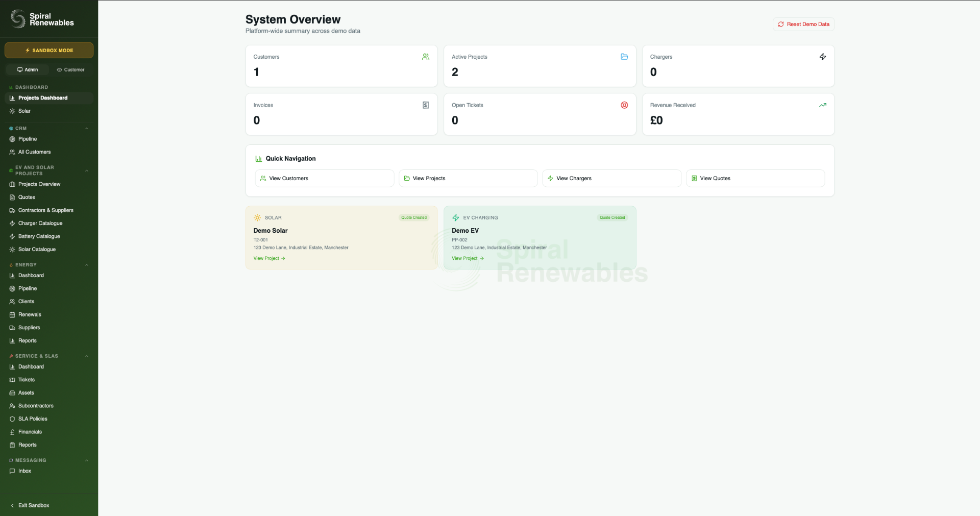Click the System Overview heading
980x516 pixels.
293,19
